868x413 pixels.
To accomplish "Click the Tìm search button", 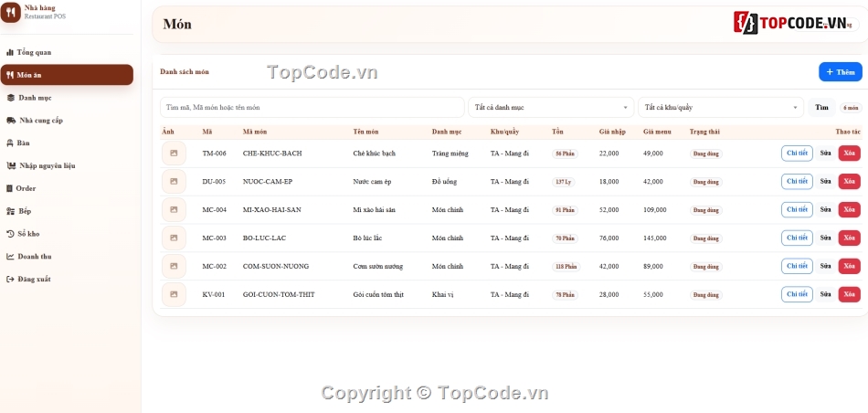I will 821,108.
